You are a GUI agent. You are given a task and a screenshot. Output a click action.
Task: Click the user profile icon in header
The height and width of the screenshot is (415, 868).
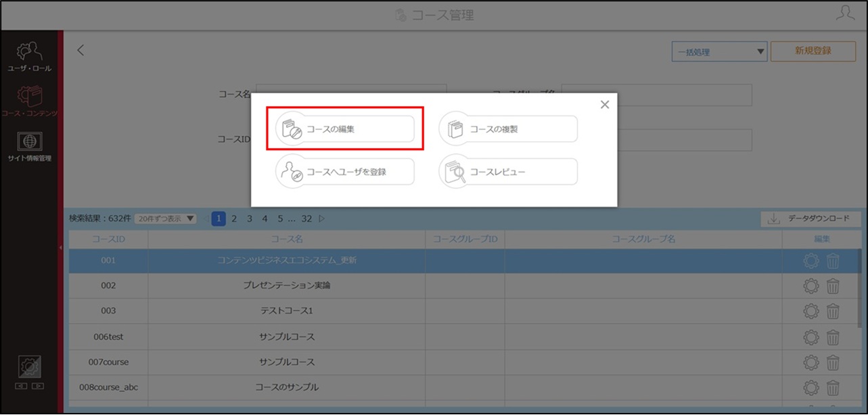(x=845, y=14)
